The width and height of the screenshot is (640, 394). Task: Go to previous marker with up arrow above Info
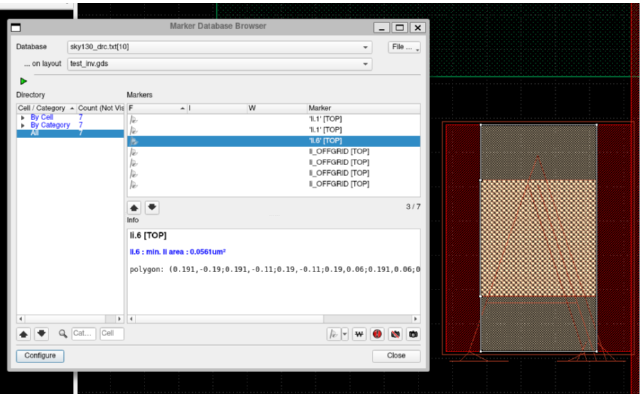pyautogui.click(x=134, y=208)
